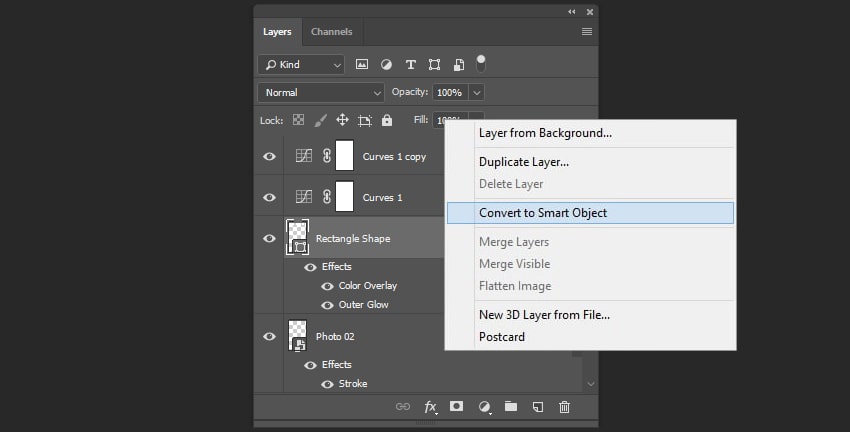Filter for adjustment layers icon
This screenshot has width=850, height=432.
click(386, 65)
